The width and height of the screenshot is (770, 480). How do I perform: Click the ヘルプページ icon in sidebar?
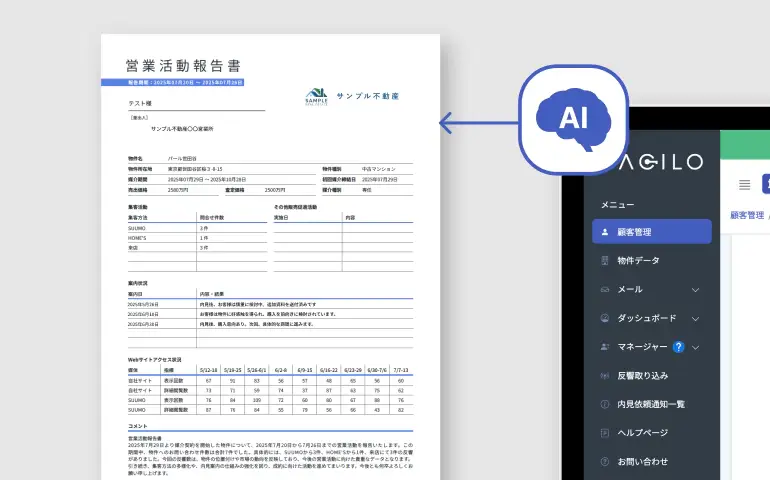tap(604, 433)
